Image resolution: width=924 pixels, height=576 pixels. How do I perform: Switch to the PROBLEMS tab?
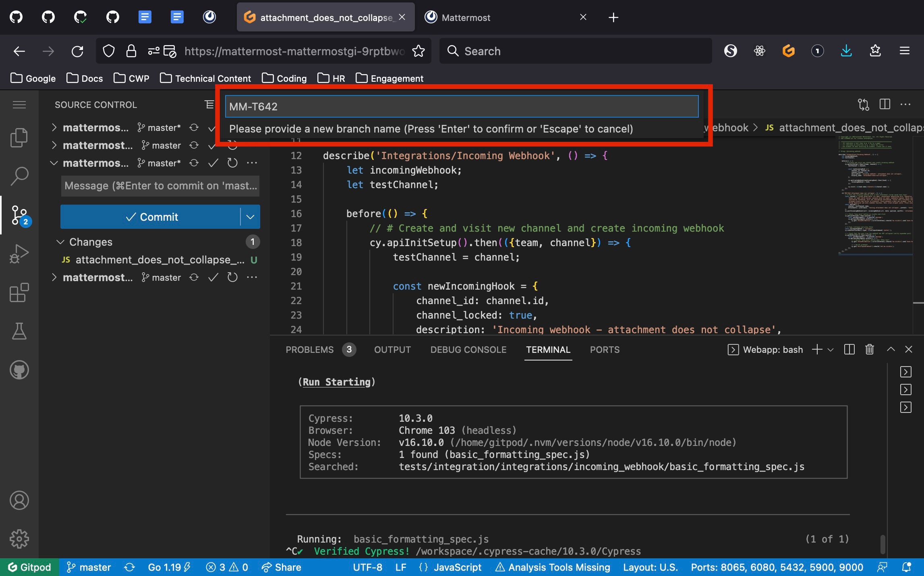coord(309,350)
